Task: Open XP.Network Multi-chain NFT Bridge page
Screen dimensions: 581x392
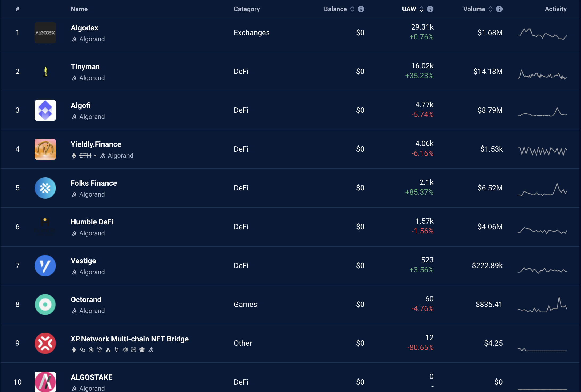Action: point(130,339)
